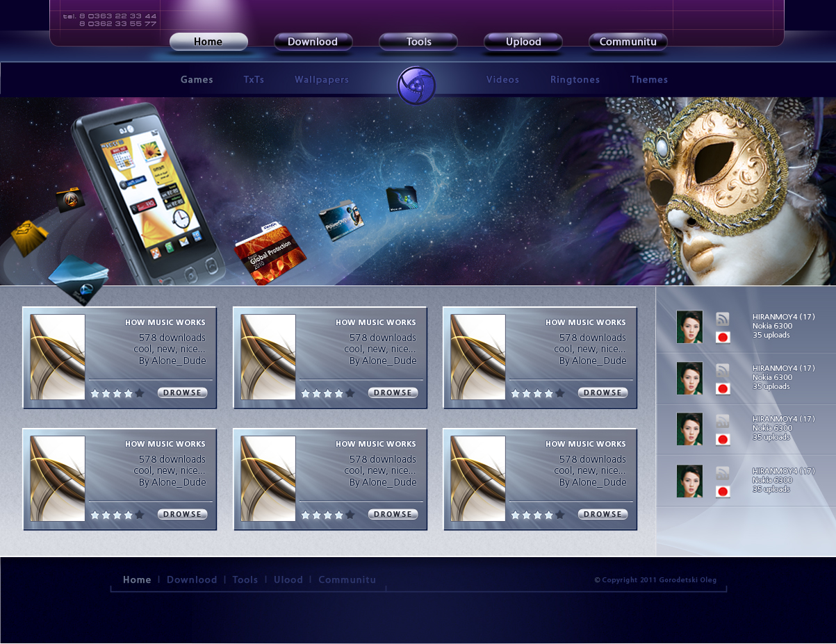Click the fourth HIRANMOY4 user's avatar photo
This screenshot has width=836, height=644.
(689, 481)
